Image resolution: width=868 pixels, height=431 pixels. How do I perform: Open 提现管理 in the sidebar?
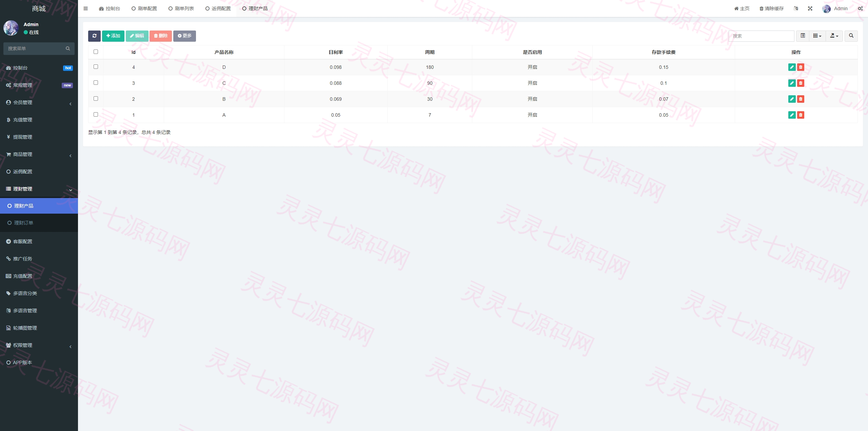(x=39, y=137)
